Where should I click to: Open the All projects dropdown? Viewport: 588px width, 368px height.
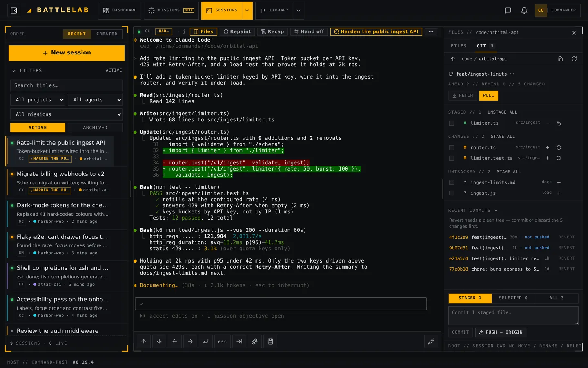click(x=38, y=100)
